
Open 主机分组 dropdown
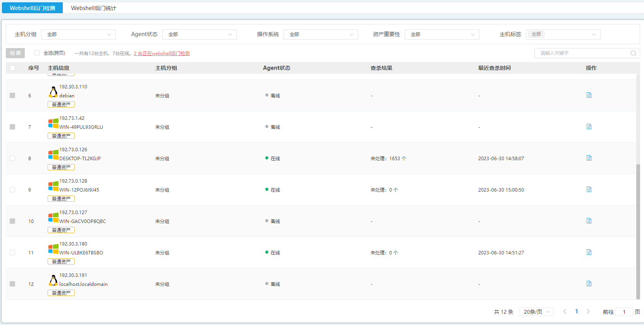pyautogui.click(x=78, y=35)
